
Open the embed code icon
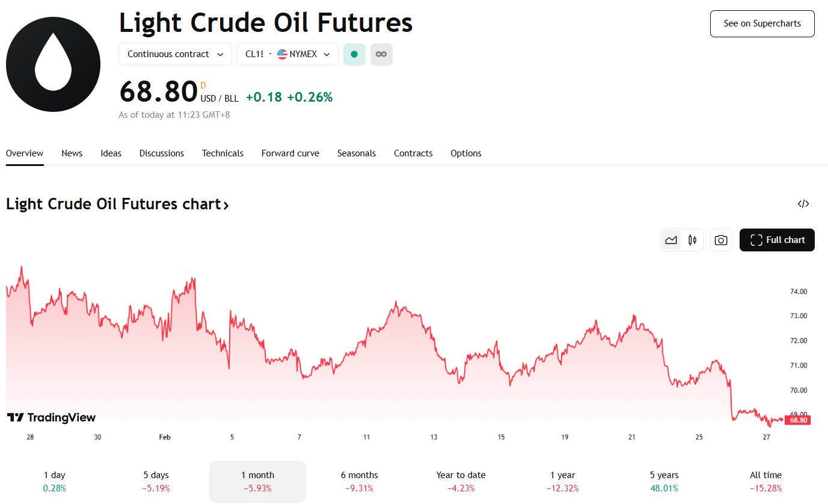(803, 204)
